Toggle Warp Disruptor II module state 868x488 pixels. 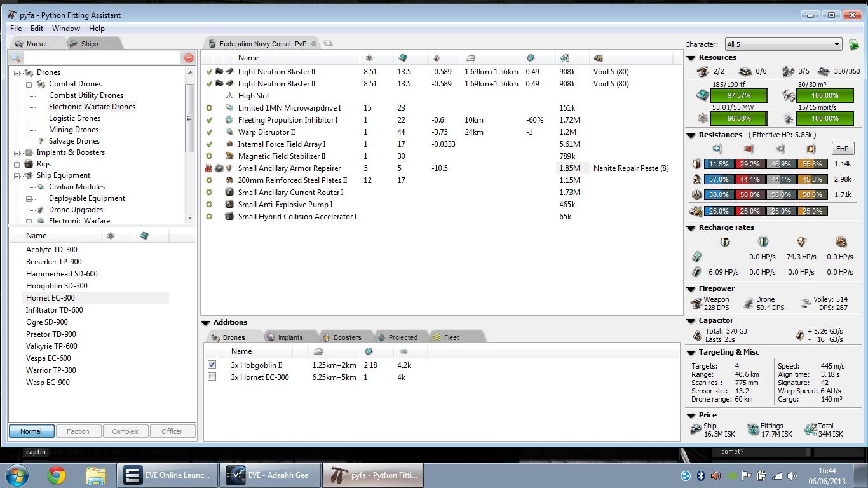pyautogui.click(x=209, y=132)
